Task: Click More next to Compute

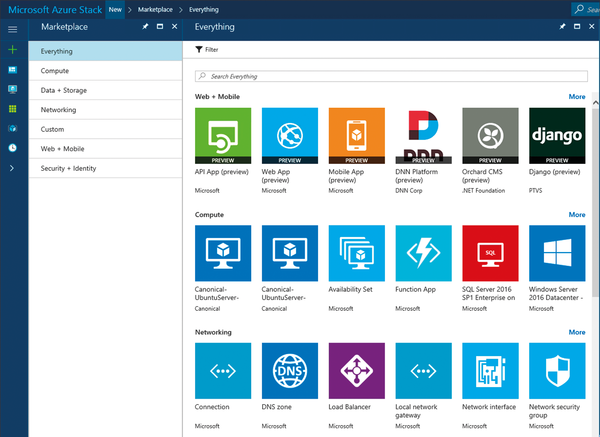Action: click(577, 215)
